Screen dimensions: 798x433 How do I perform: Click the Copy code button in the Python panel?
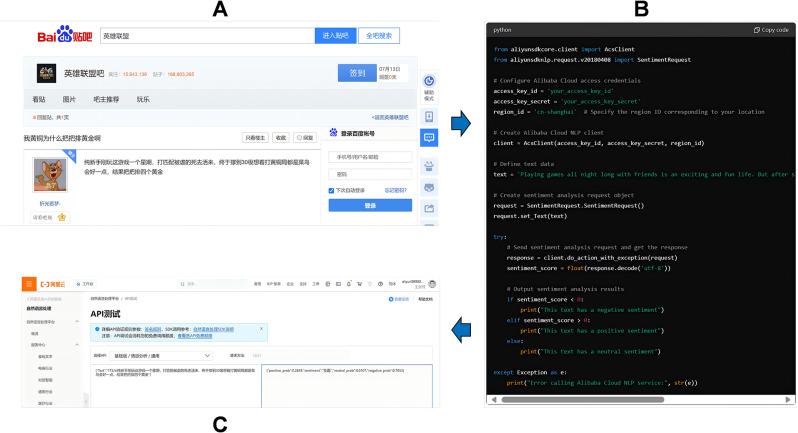point(771,30)
